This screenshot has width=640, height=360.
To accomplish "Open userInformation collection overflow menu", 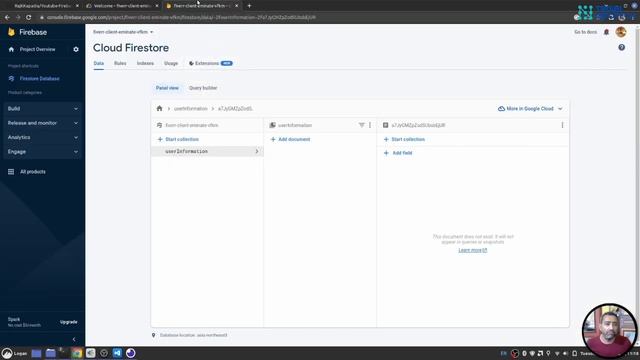I will coord(370,125).
